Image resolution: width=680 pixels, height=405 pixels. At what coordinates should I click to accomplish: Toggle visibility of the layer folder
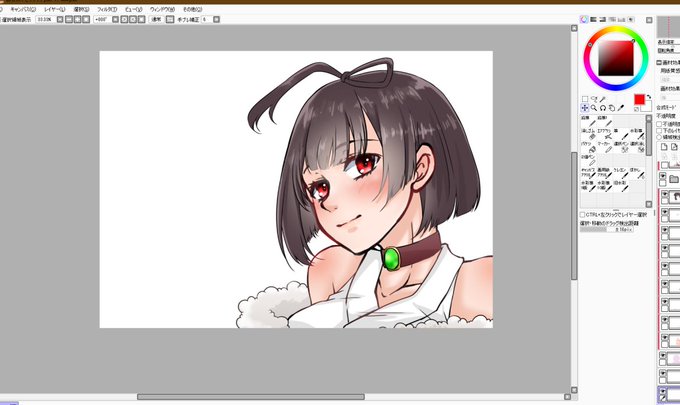tap(663, 176)
